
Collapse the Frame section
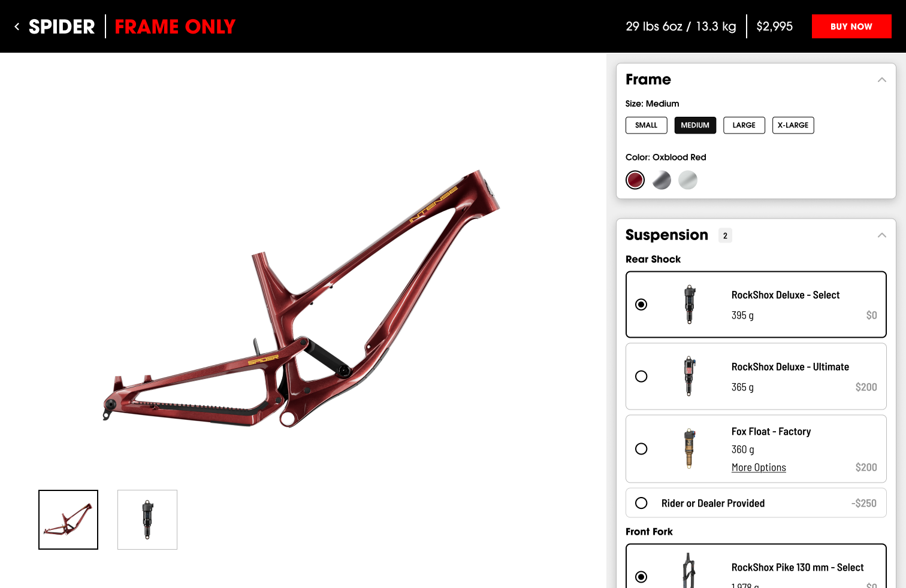(x=881, y=80)
